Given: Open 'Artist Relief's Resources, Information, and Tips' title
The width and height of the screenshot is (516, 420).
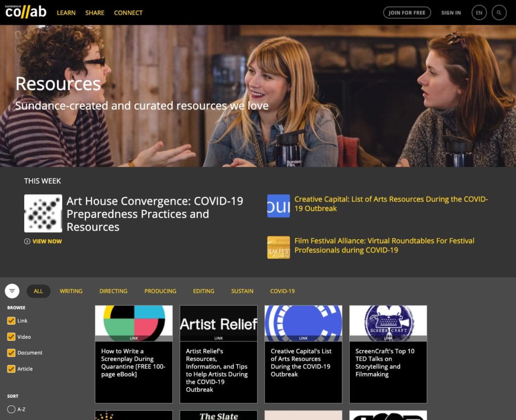Looking at the screenshot, I should coord(217,370).
